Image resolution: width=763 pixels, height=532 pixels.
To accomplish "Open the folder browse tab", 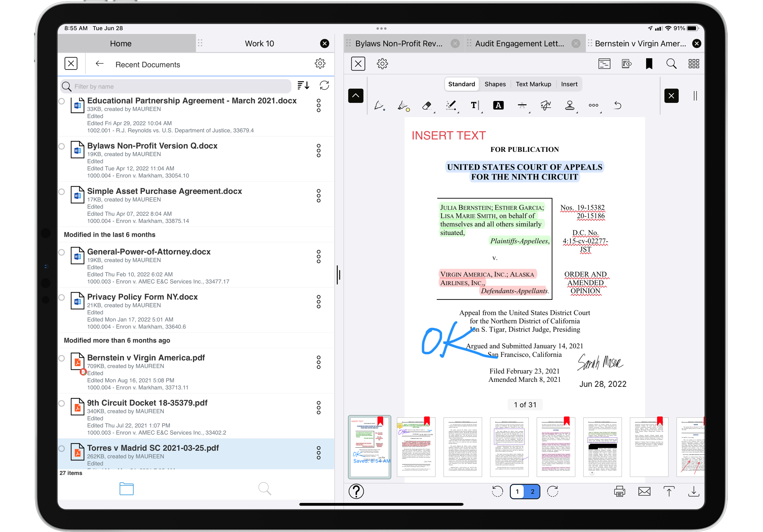I will (x=127, y=489).
